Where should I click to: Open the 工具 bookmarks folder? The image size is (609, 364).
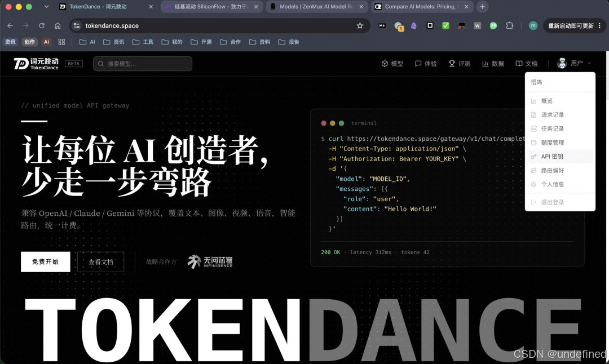(x=143, y=42)
